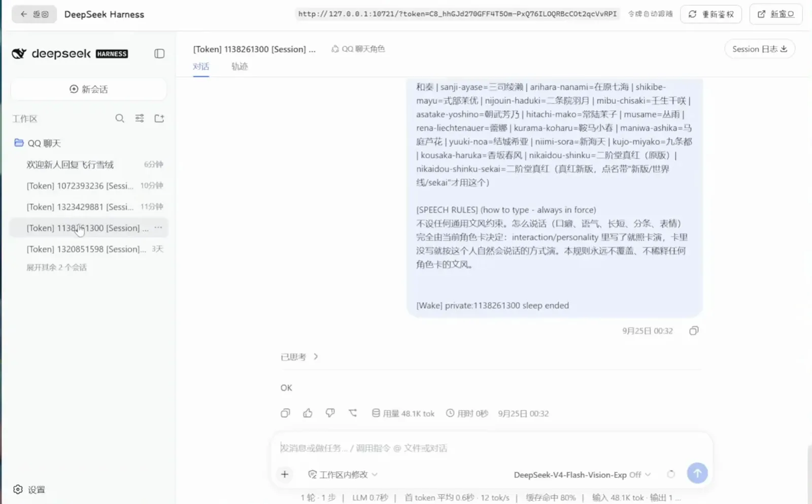Image resolution: width=812 pixels, height=504 pixels.
Task: Open in new window button
Action: click(x=775, y=14)
